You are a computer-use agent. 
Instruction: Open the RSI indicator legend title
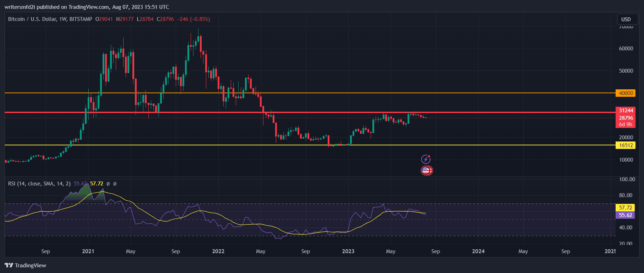click(x=39, y=184)
